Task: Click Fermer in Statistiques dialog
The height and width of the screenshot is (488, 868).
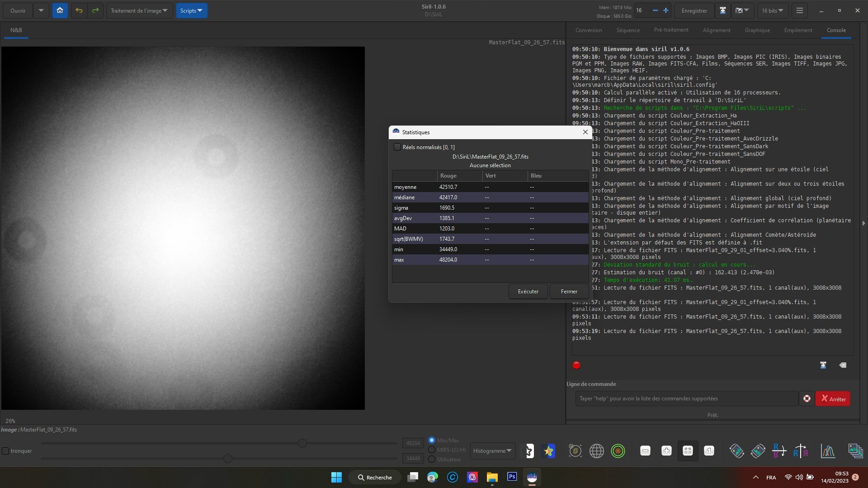Action: [x=569, y=291]
